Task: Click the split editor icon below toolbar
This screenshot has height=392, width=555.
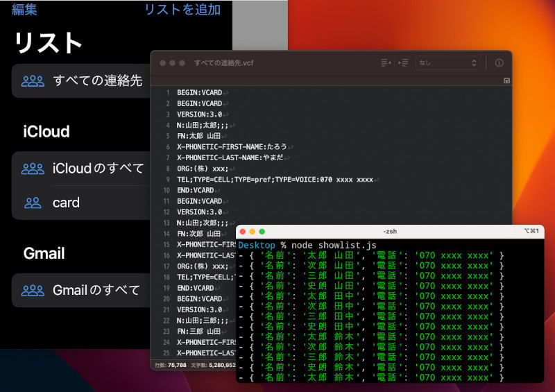Action: click(x=506, y=81)
